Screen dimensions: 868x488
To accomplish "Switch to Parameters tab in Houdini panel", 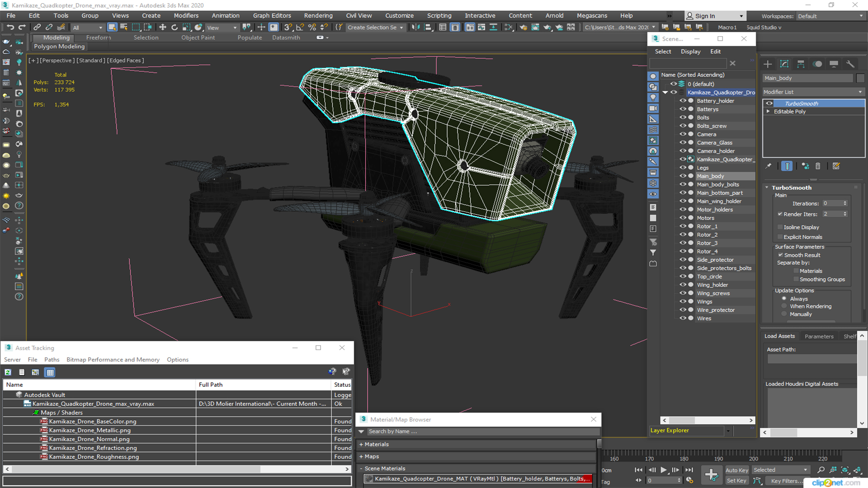I will (819, 336).
